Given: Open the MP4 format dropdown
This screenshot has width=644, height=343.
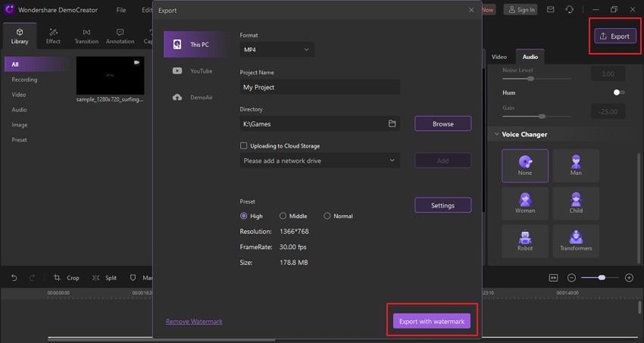Looking at the screenshot, I should 277,50.
